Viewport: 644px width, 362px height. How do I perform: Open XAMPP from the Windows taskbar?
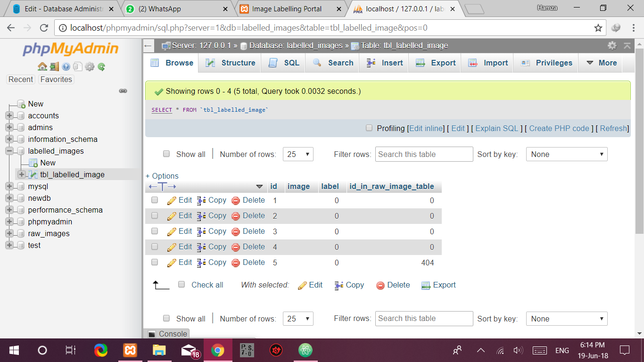point(130,350)
